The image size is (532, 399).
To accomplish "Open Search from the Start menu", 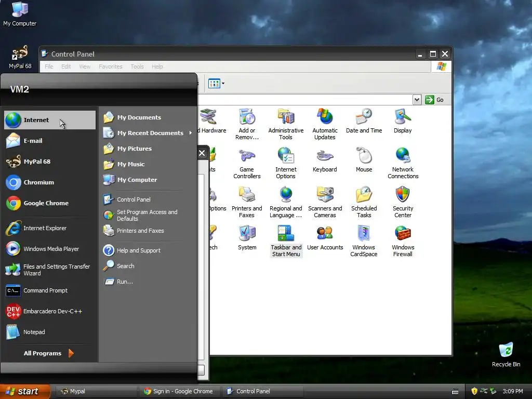I will coord(148,266).
